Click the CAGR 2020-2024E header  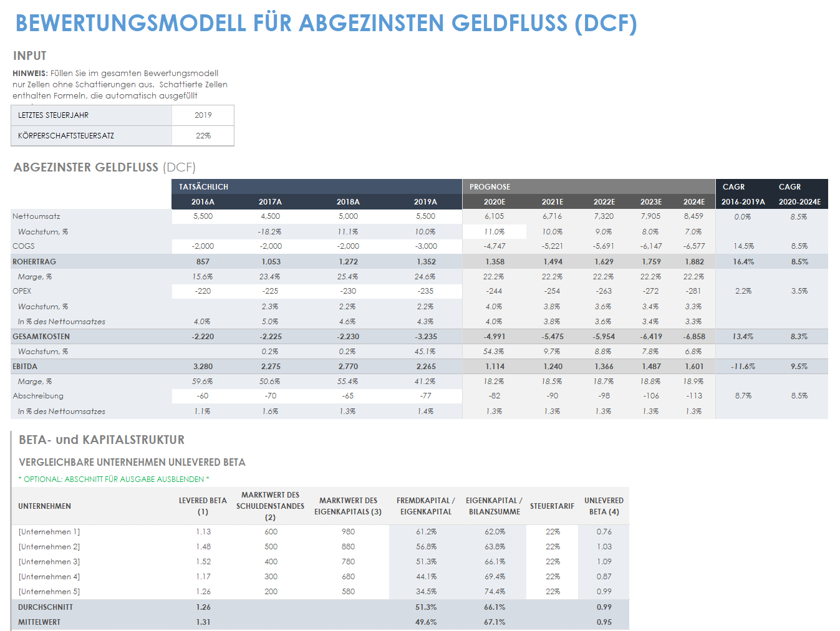tap(799, 195)
